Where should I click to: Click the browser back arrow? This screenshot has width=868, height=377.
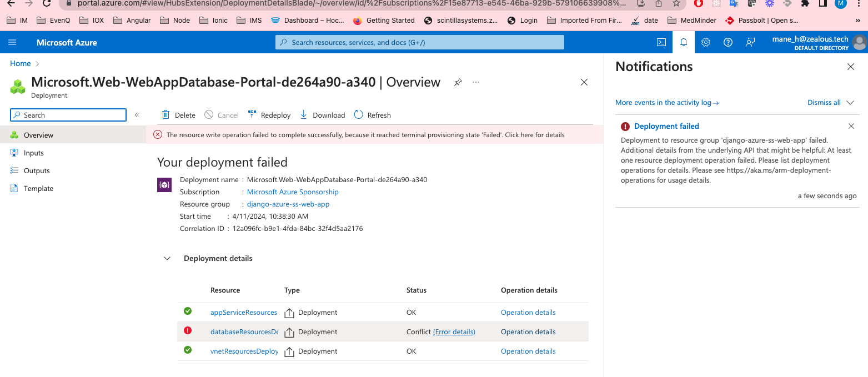(x=11, y=3)
